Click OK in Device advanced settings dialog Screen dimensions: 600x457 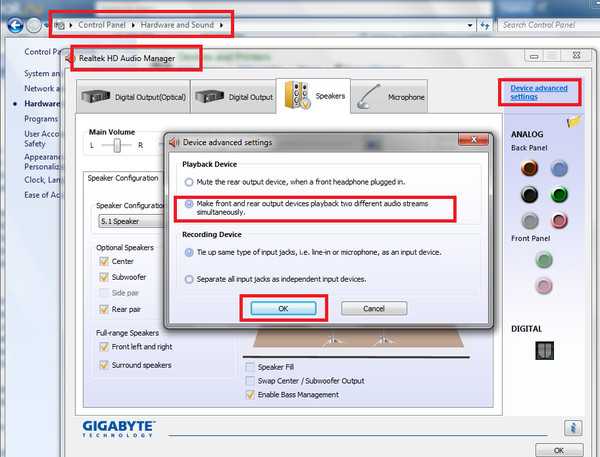coord(283,308)
